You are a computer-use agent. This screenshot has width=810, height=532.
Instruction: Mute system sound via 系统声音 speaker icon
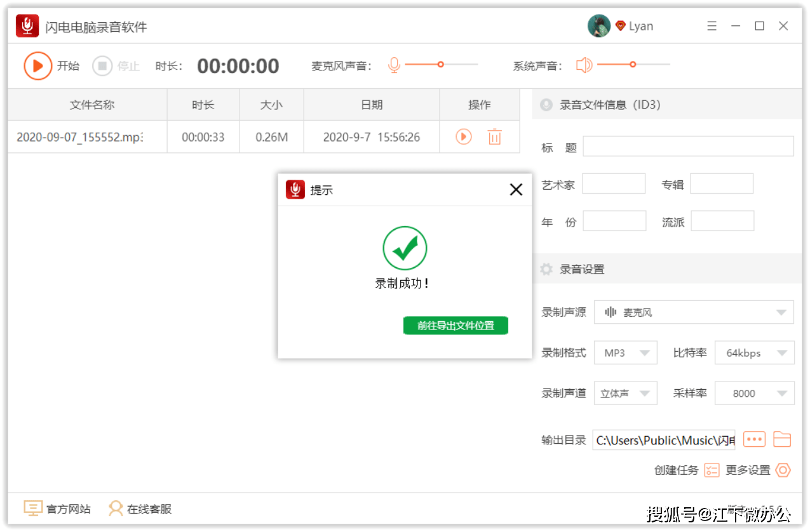(584, 65)
